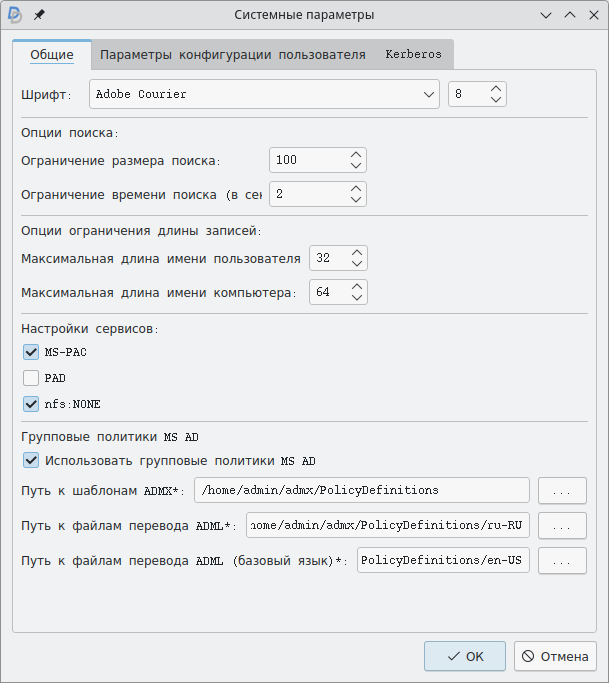Disable use of MS AD group policies
Viewport: 609px width, 683px height.
pos(31,461)
